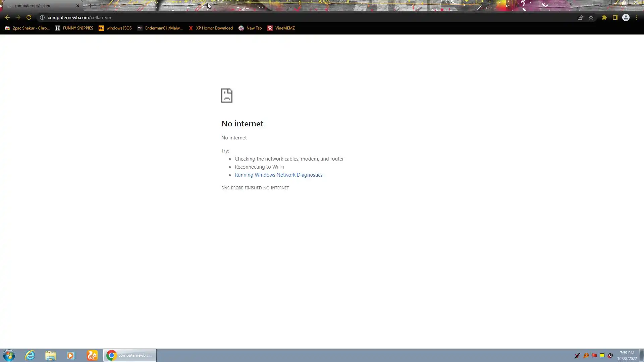This screenshot has height=362, width=644.
Task: Select the computernewb.com tab
Action: point(37,6)
